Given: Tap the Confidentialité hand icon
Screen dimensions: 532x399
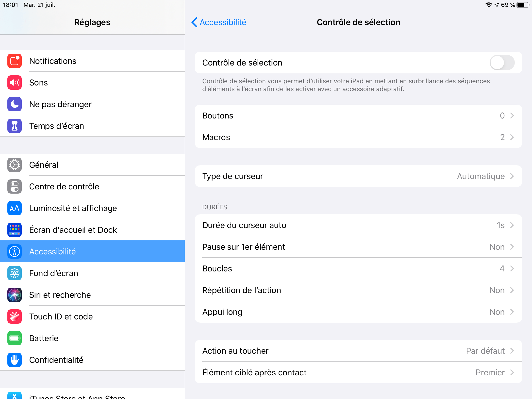Looking at the screenshot, I should click(15, 360).
